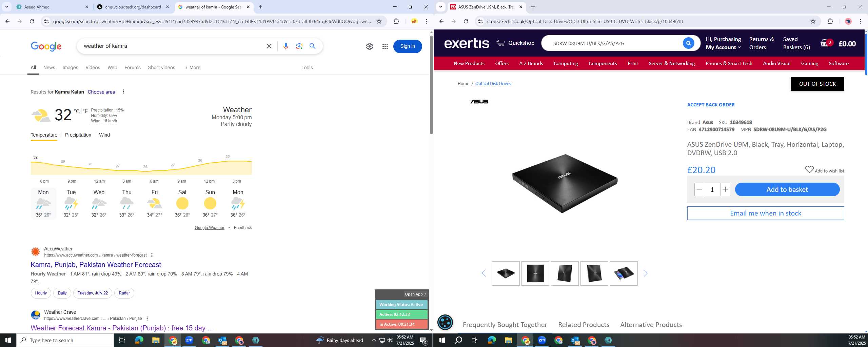Viewport: 868px width, 347px height.
Task: Reload the Exertis product page
Action: (x=466, y=21)
